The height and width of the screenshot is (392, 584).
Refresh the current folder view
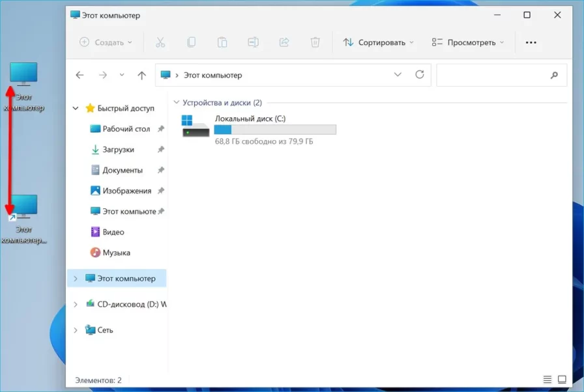420,75
